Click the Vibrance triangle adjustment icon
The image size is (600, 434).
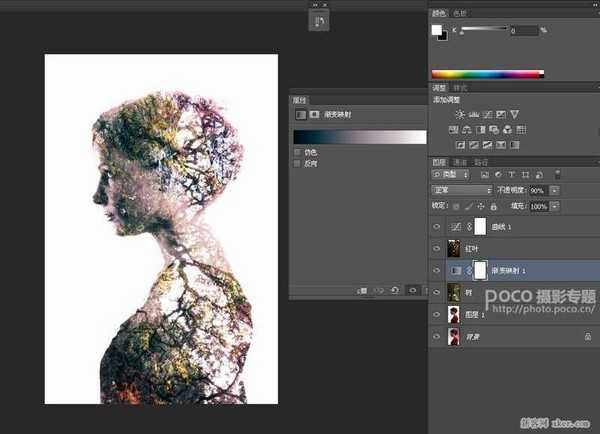click(x=515, y=115)
